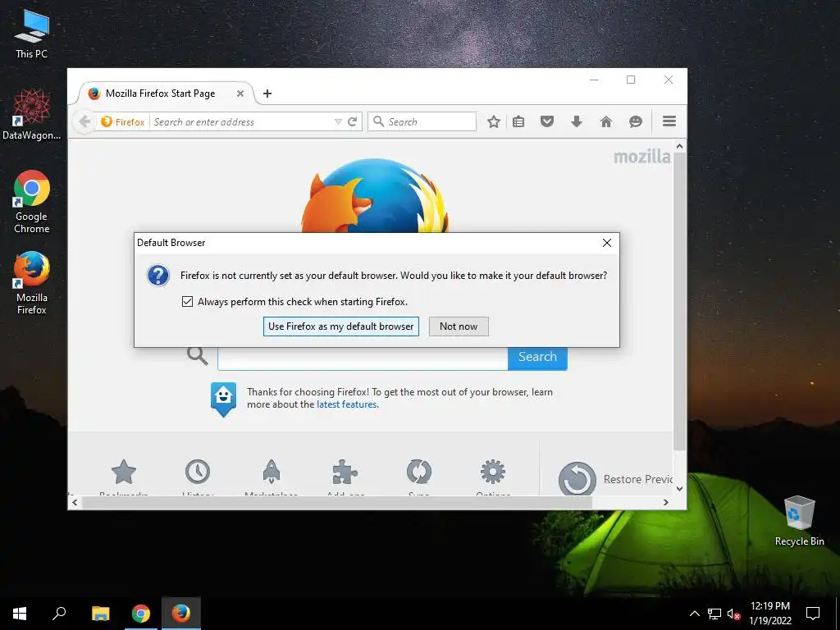Click Use Firefox as my default browser

(340, 326)
